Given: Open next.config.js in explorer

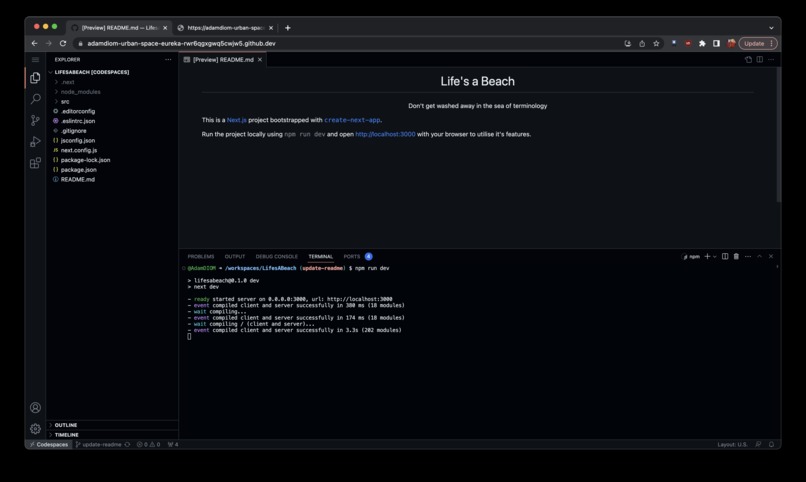Looking at the screenshot, I should [x=79, y=151].
